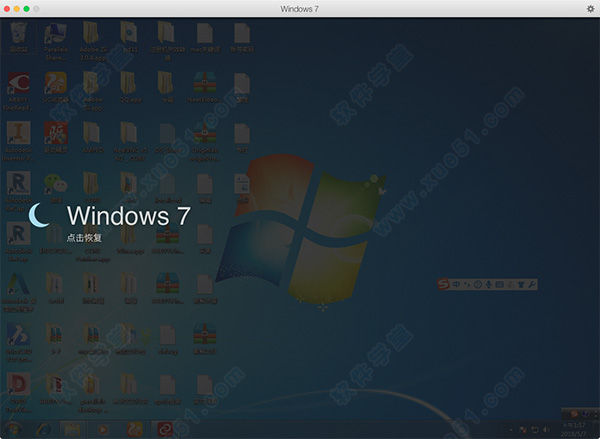Viewport: 600px width, 439px height.
Task: Click the red link app taskbar icon
Action: tap(165, 429)
